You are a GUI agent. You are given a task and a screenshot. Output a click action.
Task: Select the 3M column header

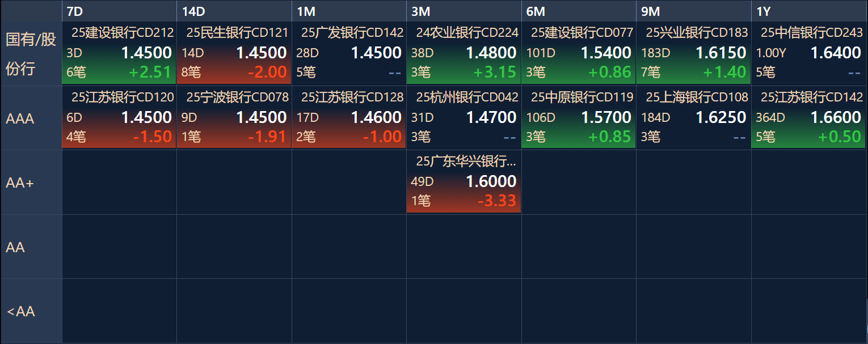[464, 11]
